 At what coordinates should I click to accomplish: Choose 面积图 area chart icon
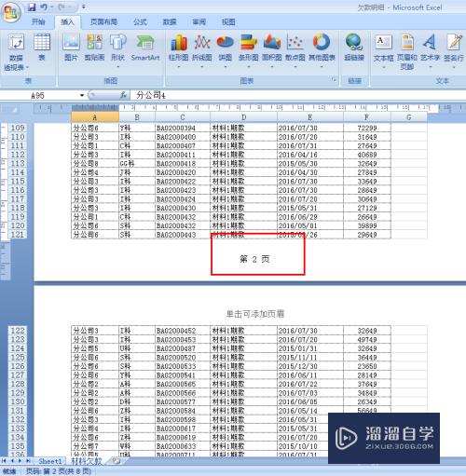pyautogui.click(x=272, y=42)
